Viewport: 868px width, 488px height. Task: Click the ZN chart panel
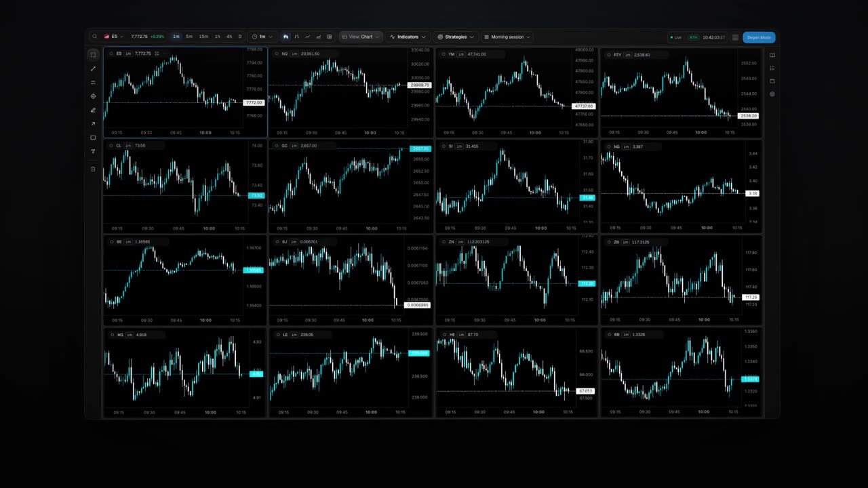(516, 281)
